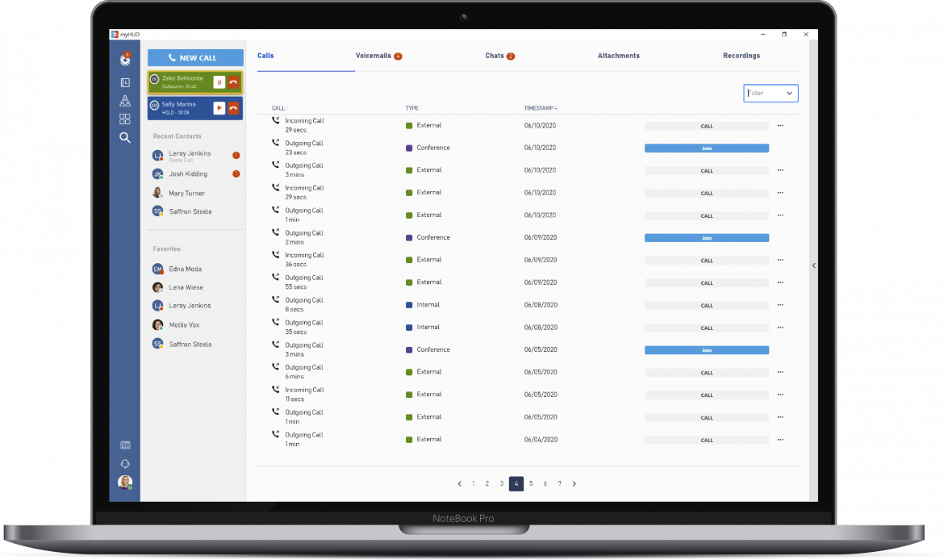Switch to the Recordings tab
Image resolution: width=944 pixels, height=560 pixels.
point(741,56)
